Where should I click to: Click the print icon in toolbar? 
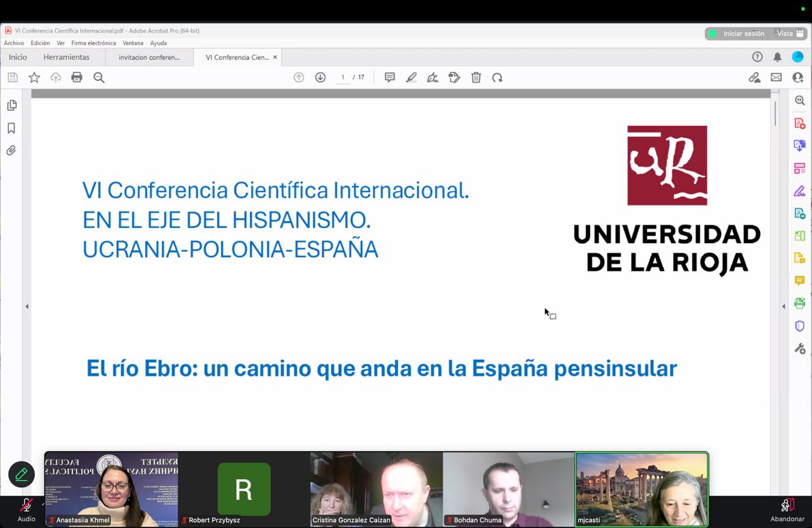(77, 77)
